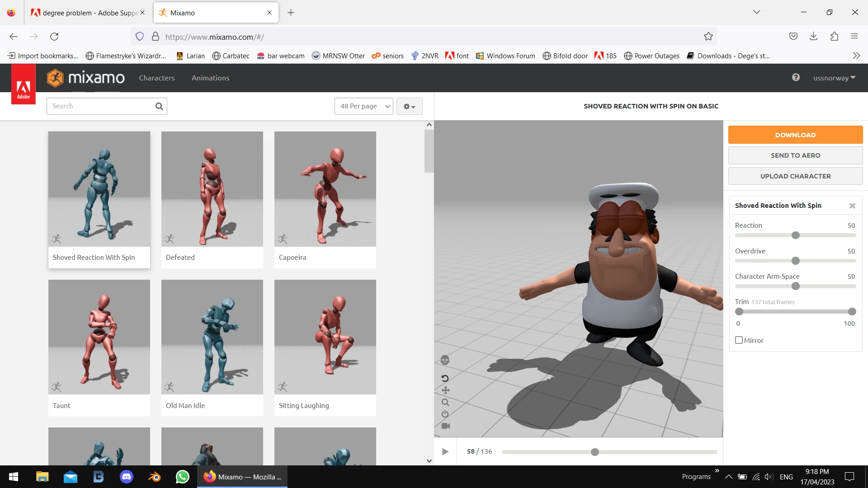Toggle skeleton view with the skull icon
868x488 pixels.
click(x=445, y=360)
